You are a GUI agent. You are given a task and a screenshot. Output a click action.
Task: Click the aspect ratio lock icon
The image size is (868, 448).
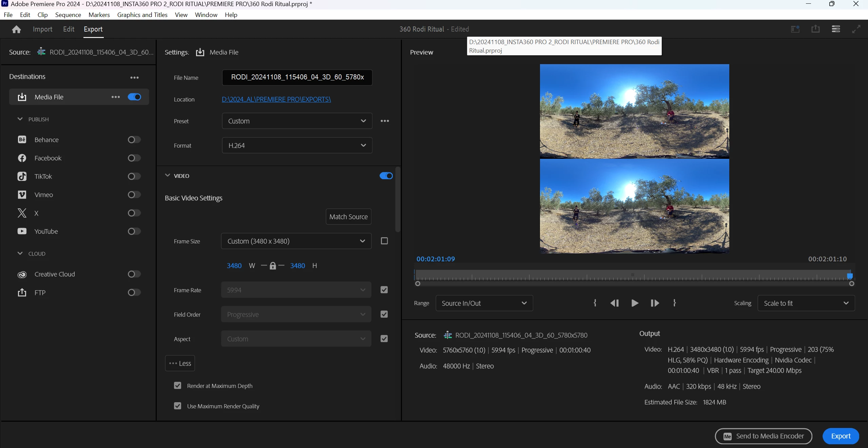pos(273,266)
